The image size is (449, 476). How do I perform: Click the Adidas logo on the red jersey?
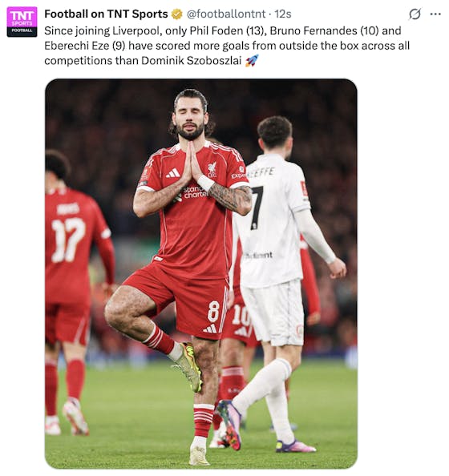point(173,173)
